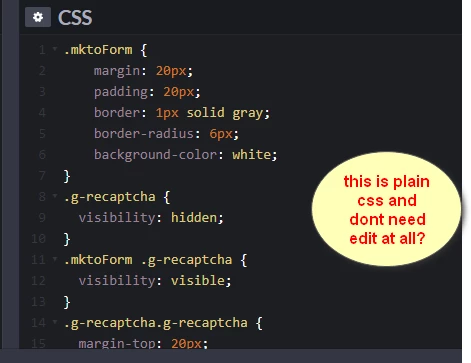Click '.g-recaptcha.g-recaptcha {' selector line
471x363 pixels.
[163, 323]
